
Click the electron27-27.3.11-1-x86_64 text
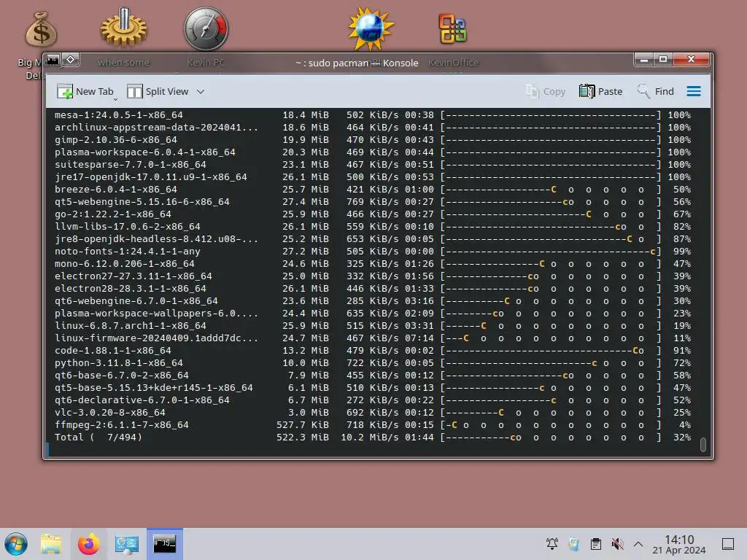[133, 276]
